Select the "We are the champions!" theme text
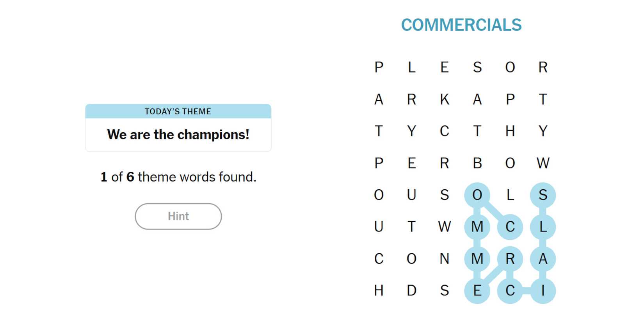Image resolution: width=644 pixels, height=322 pixels. click(178, 135)
